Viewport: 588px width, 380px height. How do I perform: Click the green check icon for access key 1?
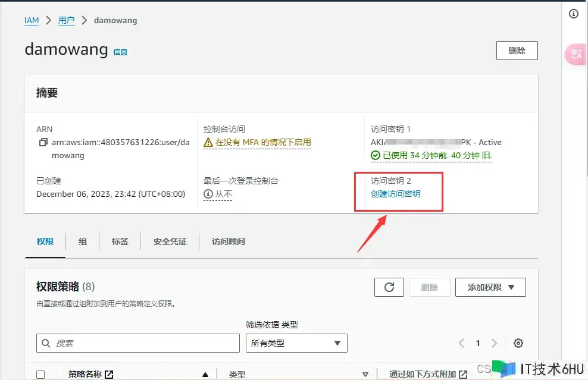click(x=376, y=155)
